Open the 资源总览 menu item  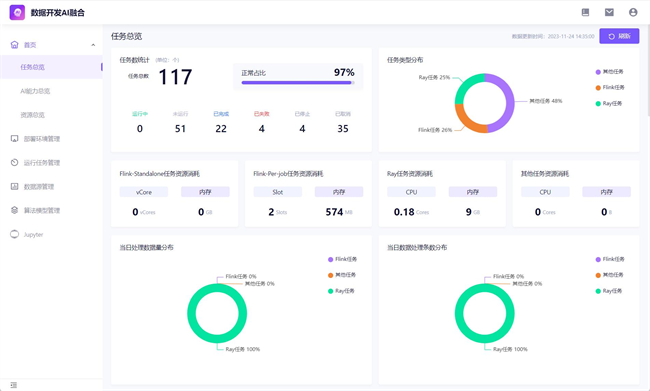pos(51,115)
